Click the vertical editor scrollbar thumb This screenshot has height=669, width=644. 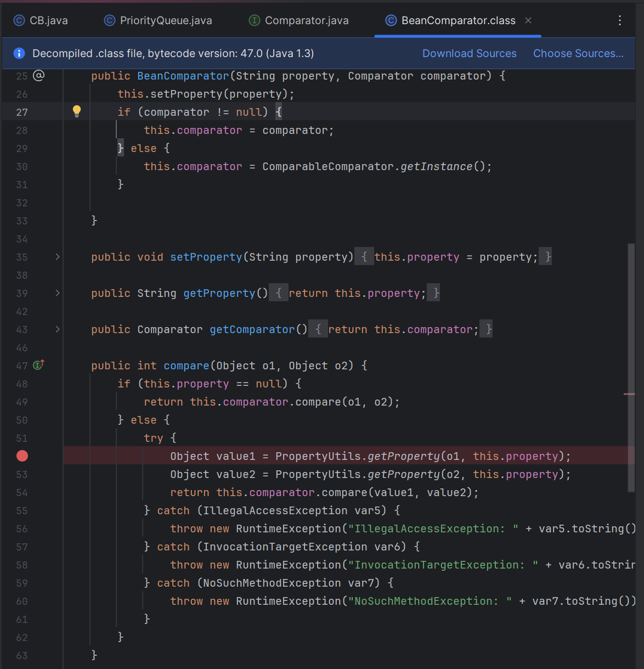631,368
